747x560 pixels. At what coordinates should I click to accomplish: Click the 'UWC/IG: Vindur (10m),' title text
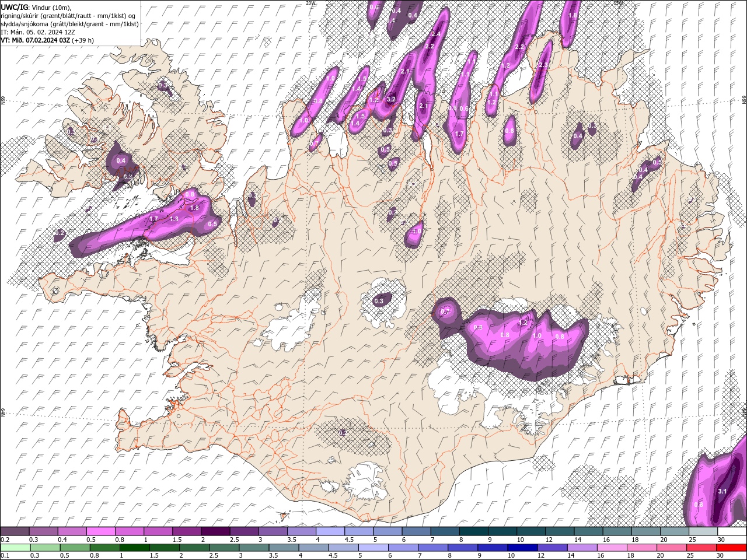tap(36, 7)
